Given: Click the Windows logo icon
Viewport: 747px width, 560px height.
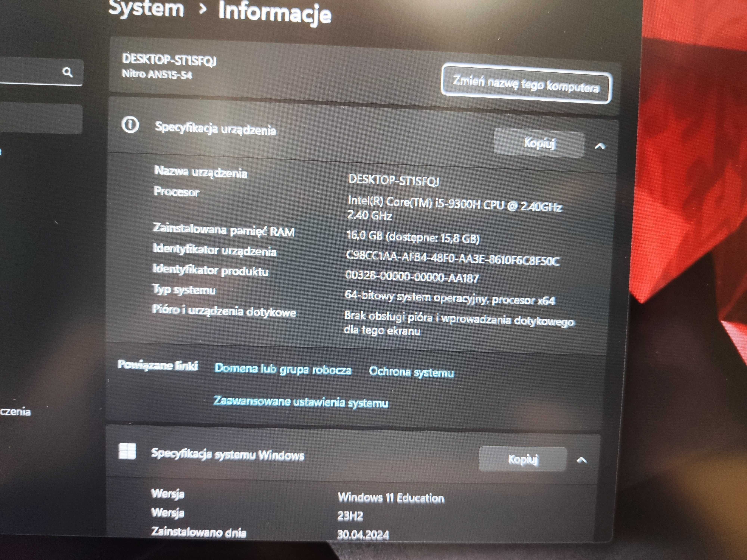Looking at the screenshot, I should tap(127, 451).
